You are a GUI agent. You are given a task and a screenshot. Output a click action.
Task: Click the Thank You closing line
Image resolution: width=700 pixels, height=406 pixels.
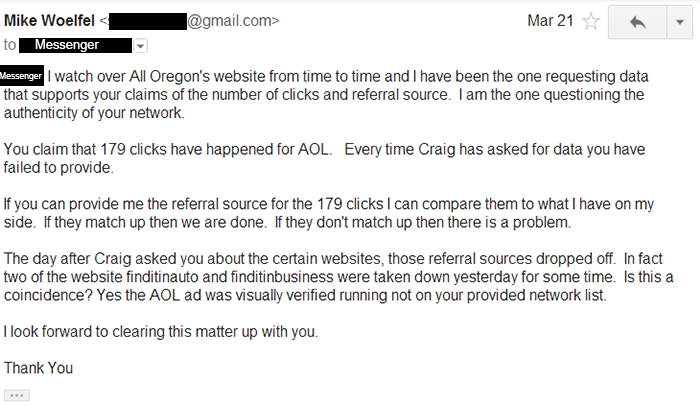38,368
